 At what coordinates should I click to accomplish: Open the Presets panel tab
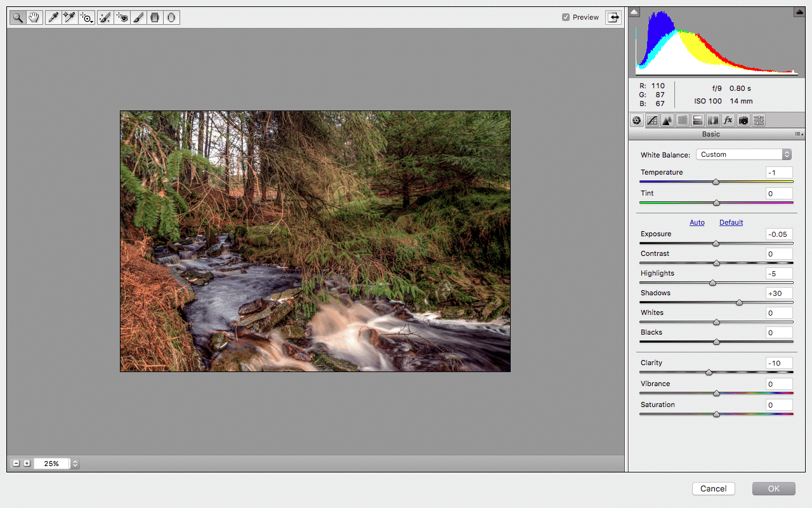(x=759, y=120)
